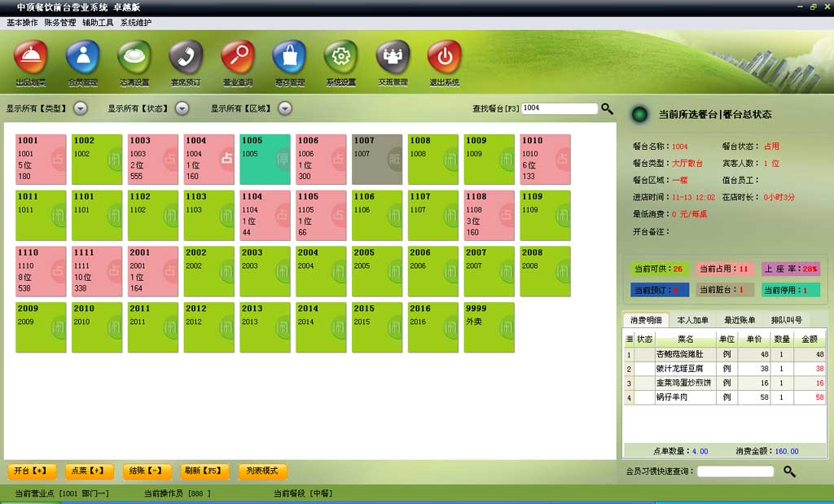Expand the 显示所有【类型】 type filter dropdown
The height and width of the screenshot is (504, 834).
(x=81, y=107)
